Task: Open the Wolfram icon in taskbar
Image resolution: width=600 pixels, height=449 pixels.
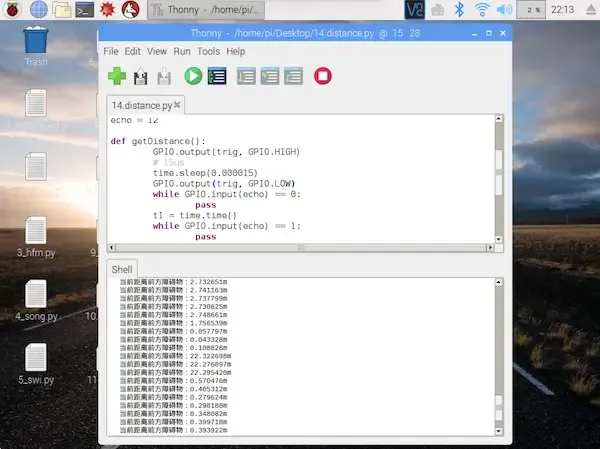Action: (x=130, y=10)
